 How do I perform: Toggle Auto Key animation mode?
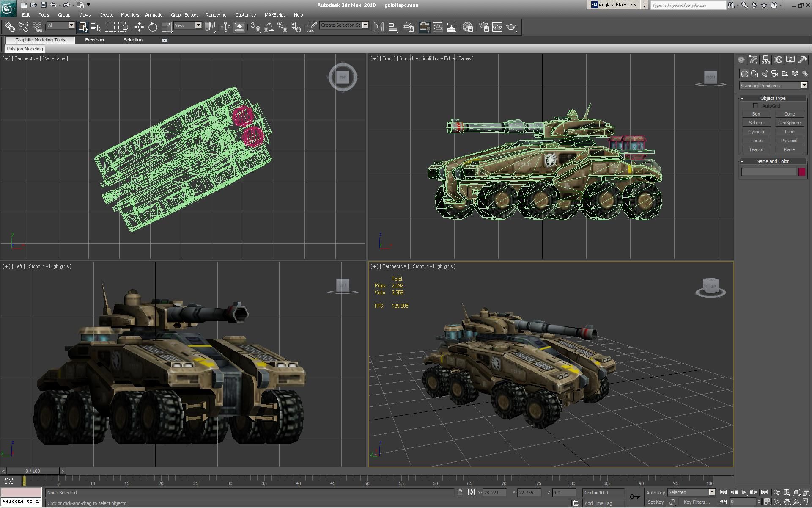(x=655, y=492)
